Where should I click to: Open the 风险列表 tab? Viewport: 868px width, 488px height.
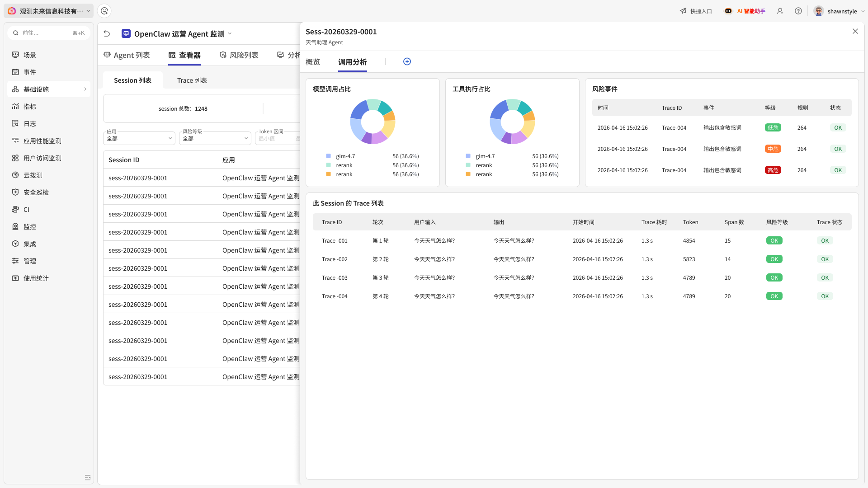[239, 55]
